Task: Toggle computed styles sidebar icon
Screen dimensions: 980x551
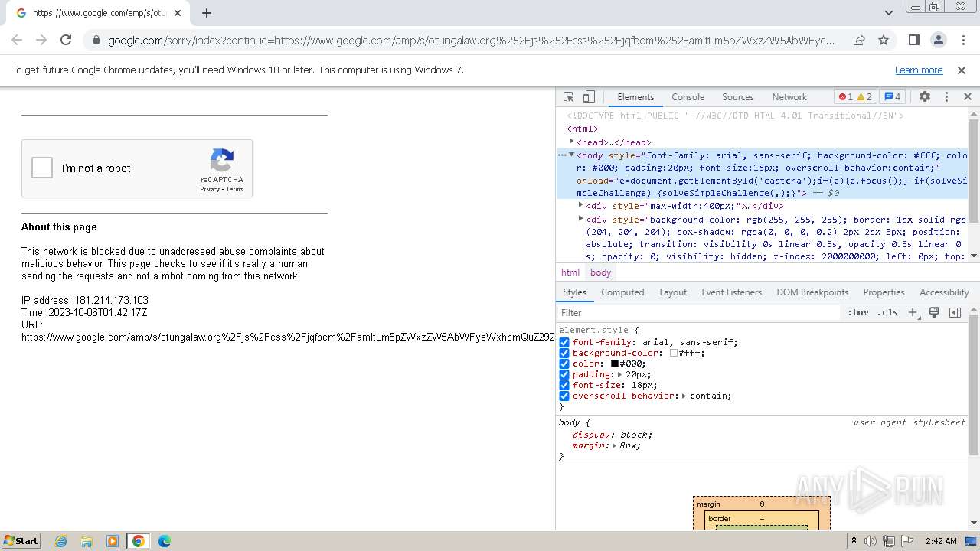Action: (955, 312)
